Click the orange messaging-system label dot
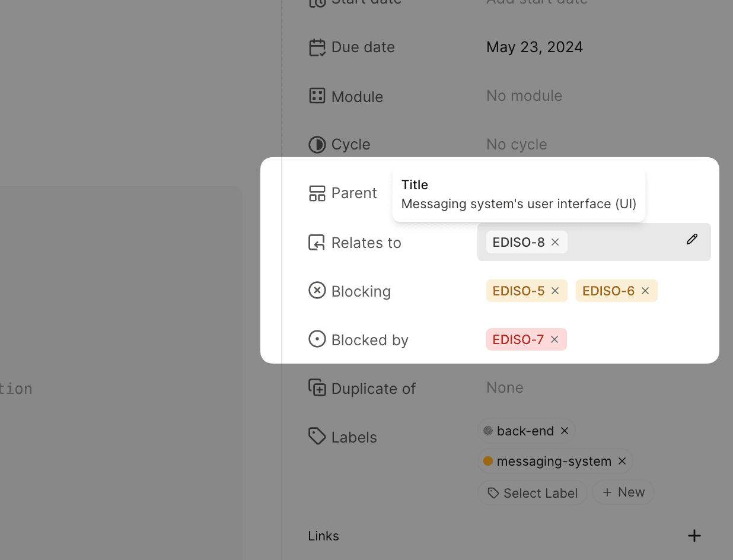This screenshot has height=560, width=733. coord(488,461)
